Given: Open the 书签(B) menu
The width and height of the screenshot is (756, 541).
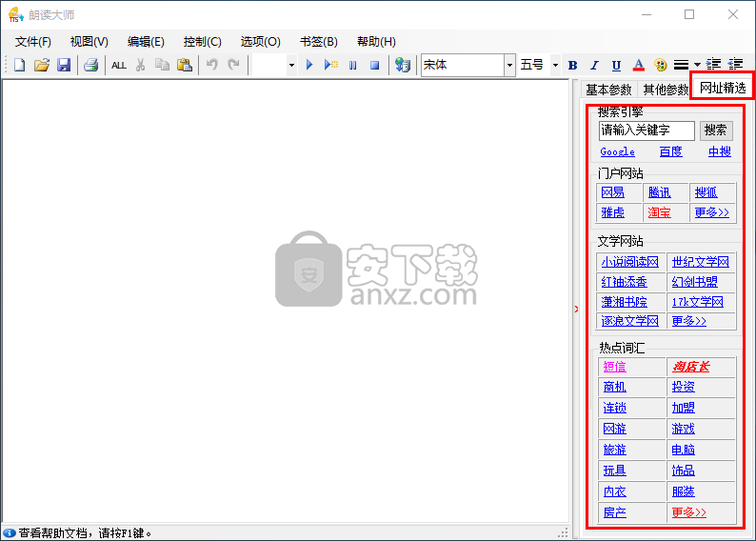Looking at the screenshot, I should point(319,42).
